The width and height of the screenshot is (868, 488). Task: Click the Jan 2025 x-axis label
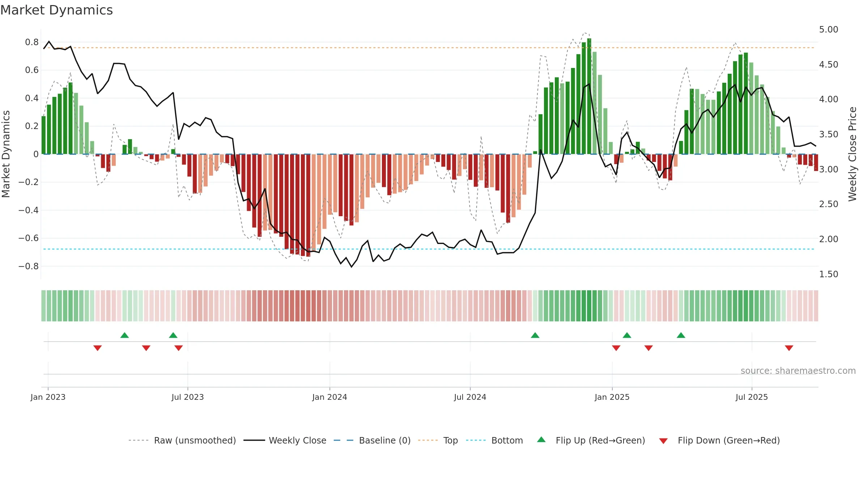tap(612, 397)
